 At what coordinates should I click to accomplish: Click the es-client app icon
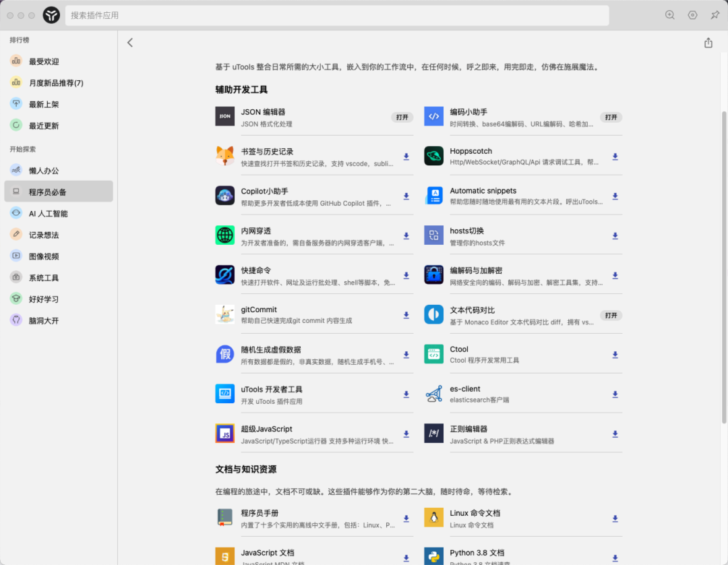click(433, 394)
